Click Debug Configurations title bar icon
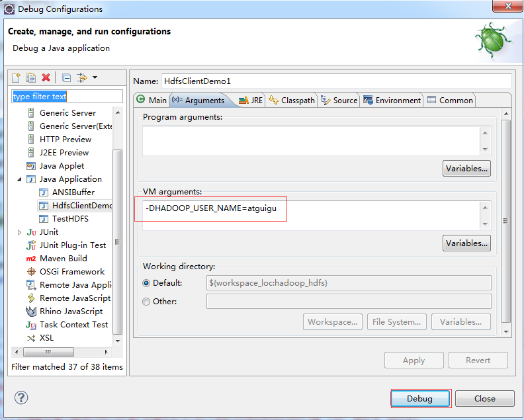 tap(9, 9)
